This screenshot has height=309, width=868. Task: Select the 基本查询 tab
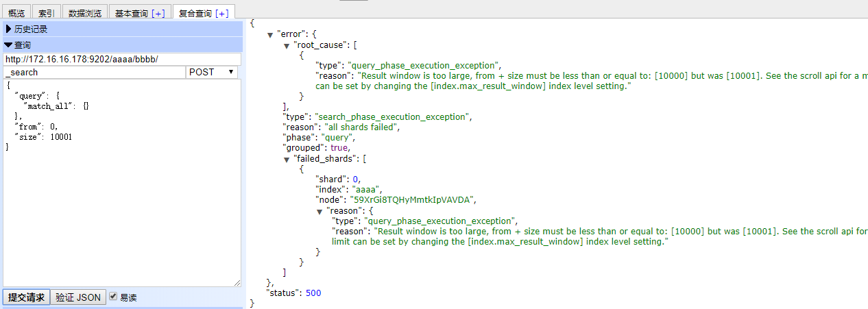pyautogui.click(x=130, y=13)
